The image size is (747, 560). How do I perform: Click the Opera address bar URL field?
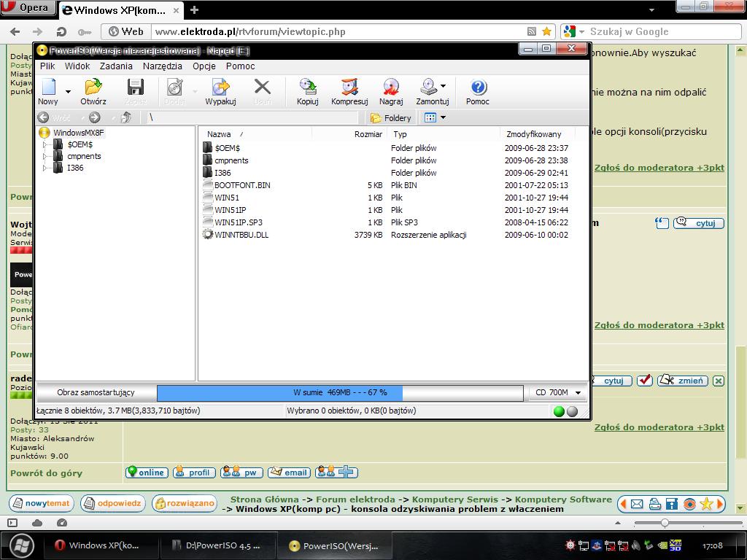tap(338, 32)
